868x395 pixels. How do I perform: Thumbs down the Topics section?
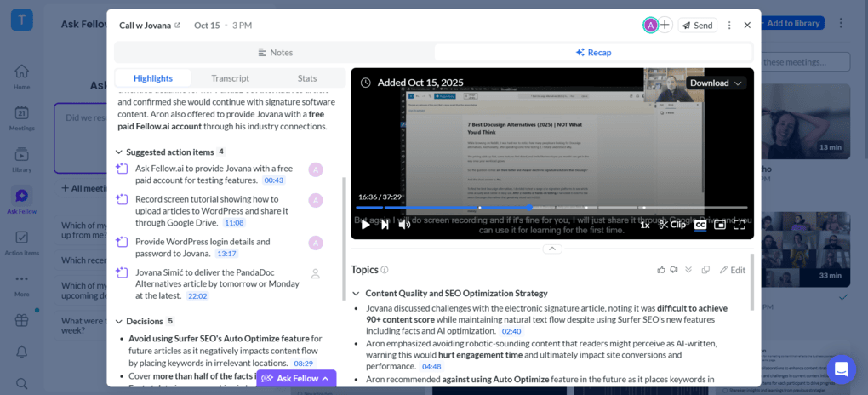tap(674, 270)
